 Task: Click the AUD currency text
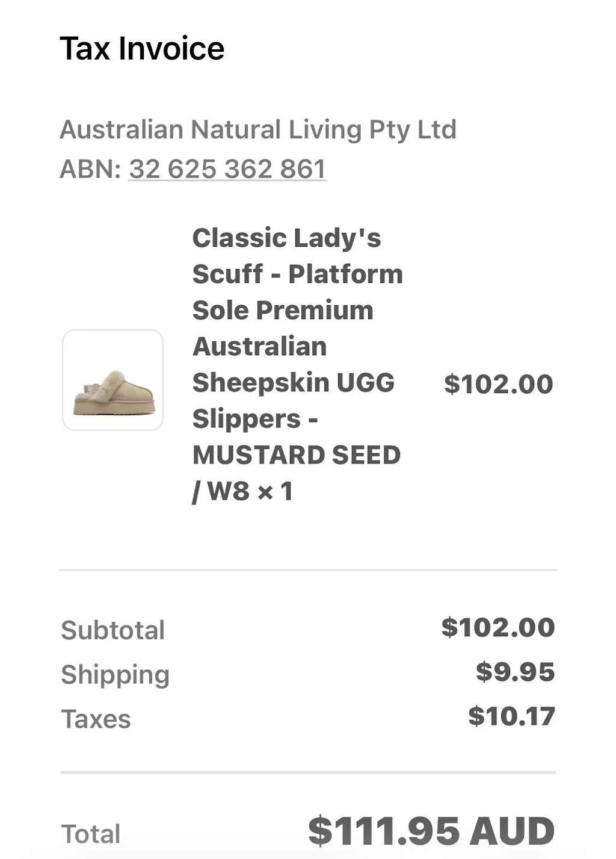pyautogui.click(x=512, y=831)
